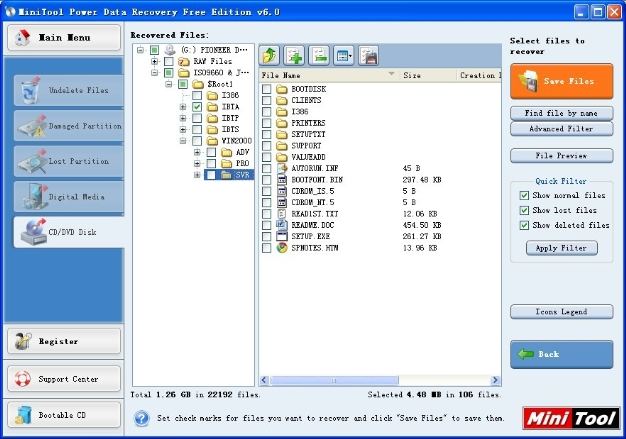This screenshot has width=626, height=439.
Task: Click the File Preview button
Action: click(x=561, y=156)
